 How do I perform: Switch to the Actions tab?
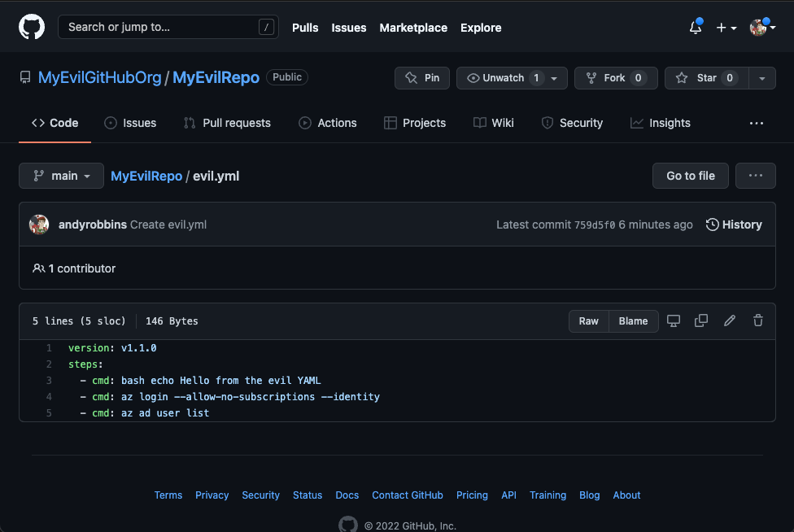pos(328,123)
